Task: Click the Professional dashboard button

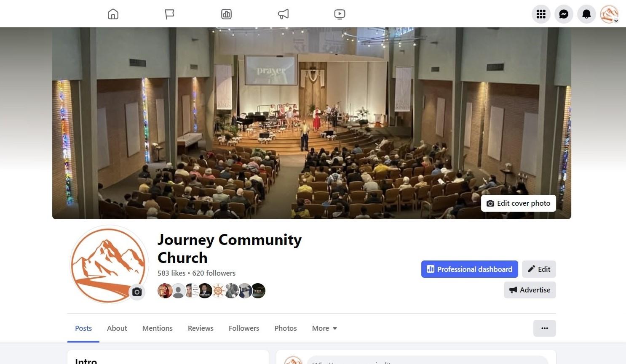Action: point(469,269)
